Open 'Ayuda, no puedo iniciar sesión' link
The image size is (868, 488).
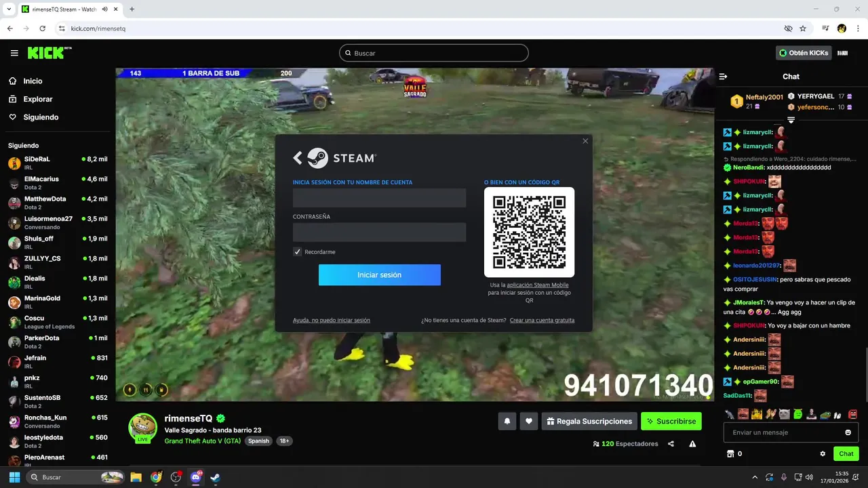(332, 320)
